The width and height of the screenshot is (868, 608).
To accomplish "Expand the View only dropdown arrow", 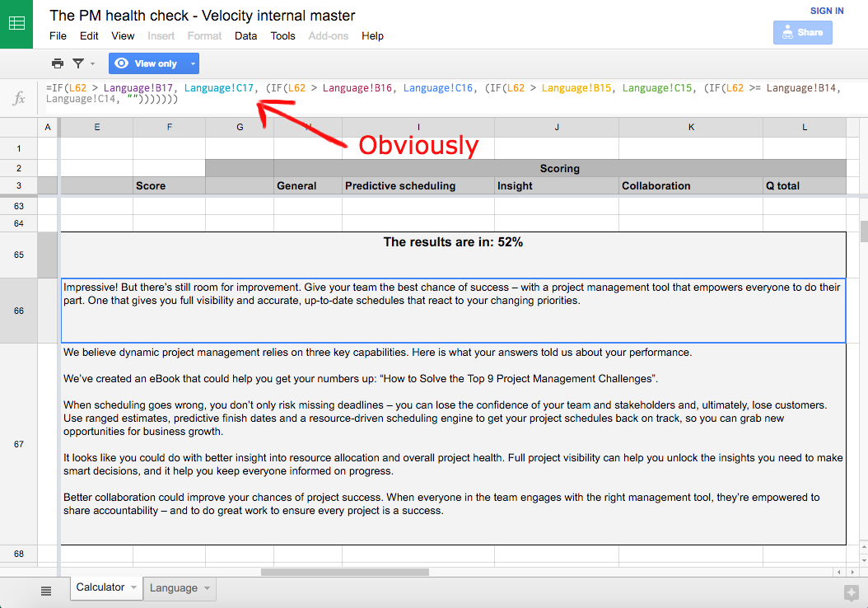I will point(193,63).
